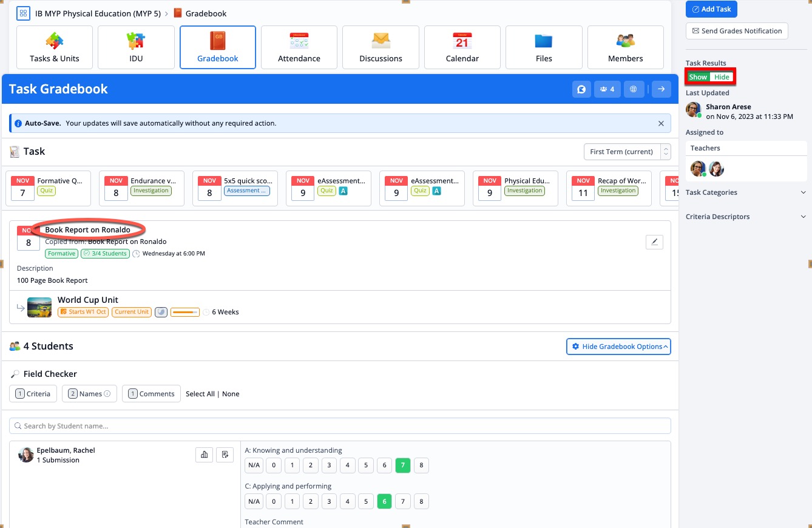Click the right arrow icon in blue header

pos(661,89)
